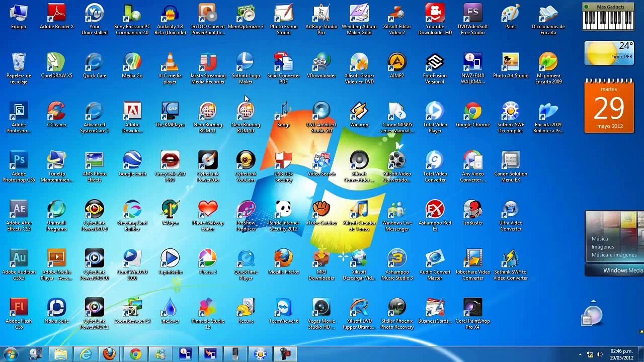Launch Nero Burning ROM 11 shortcut
This screenshot has height=362, width=644.
tap(208, 117)
